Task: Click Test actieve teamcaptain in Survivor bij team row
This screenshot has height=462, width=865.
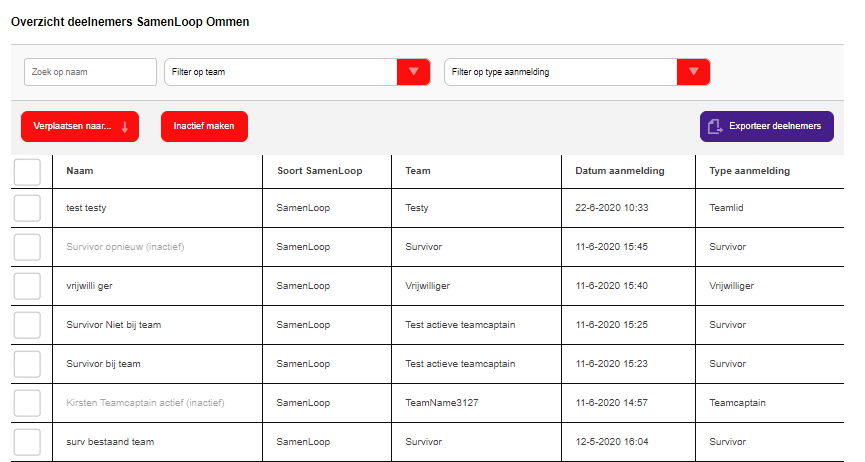Action: pyautogui.click(x=460, y=364)
